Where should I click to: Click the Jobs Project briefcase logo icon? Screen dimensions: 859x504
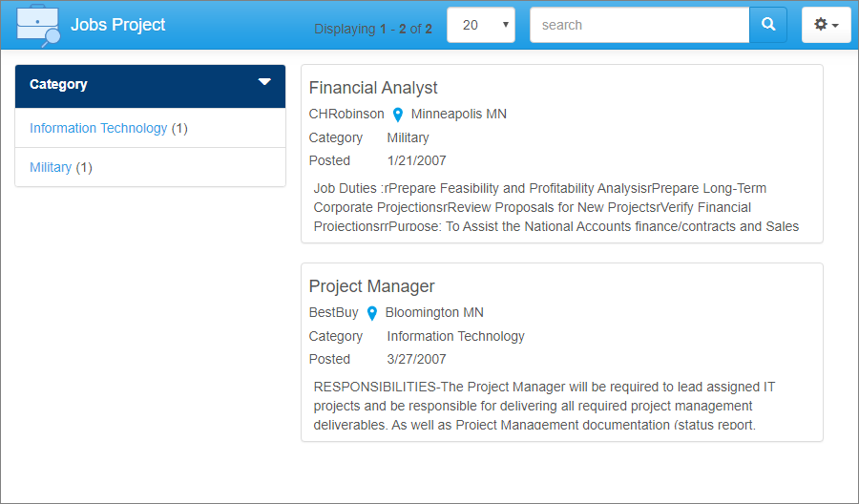click(x=39, y=25)
